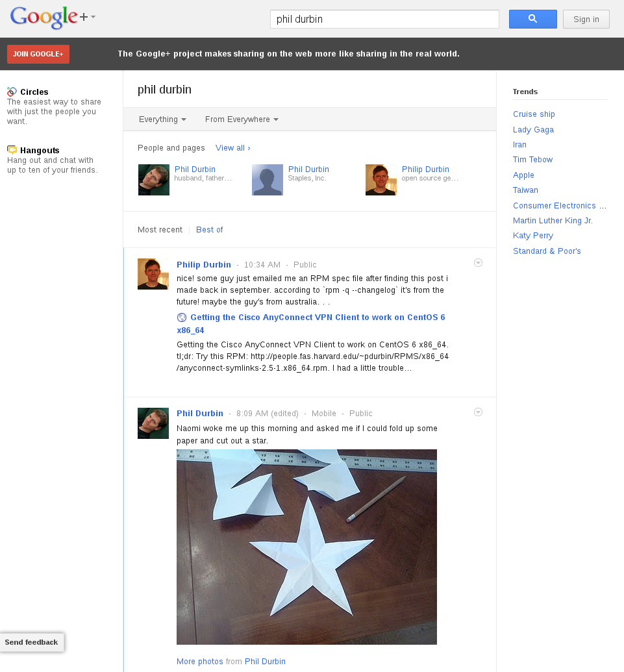Click the blue magnifier search button
The width and height of the screenshot is (624, 672).
click(x=532, y=19)
